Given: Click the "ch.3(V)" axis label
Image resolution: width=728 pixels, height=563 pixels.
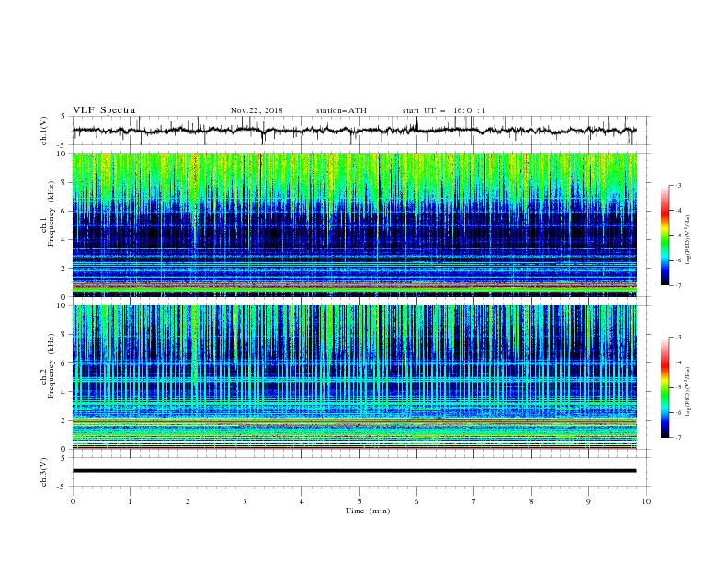Looking at the screenshot, I should [x=44, y=472].
